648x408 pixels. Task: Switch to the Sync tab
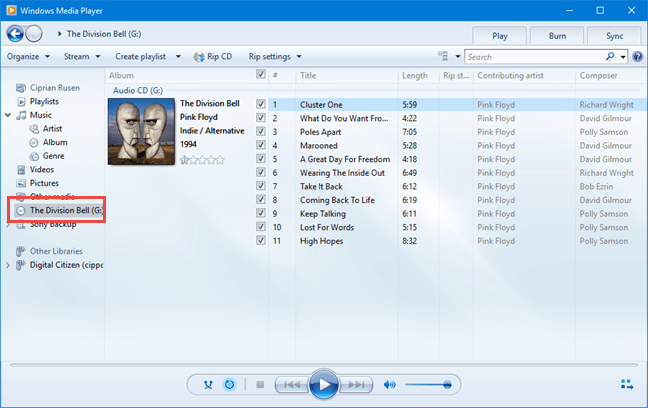coord(615,36)
